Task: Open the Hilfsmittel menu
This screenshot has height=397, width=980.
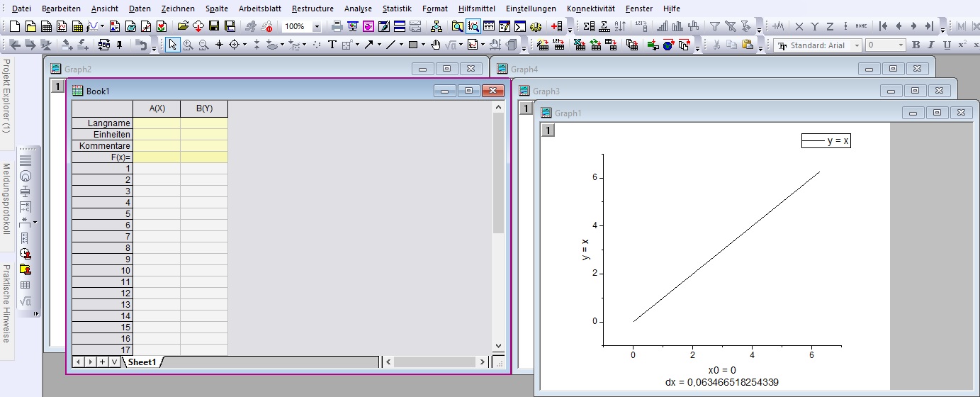Action: coord(477,9)
